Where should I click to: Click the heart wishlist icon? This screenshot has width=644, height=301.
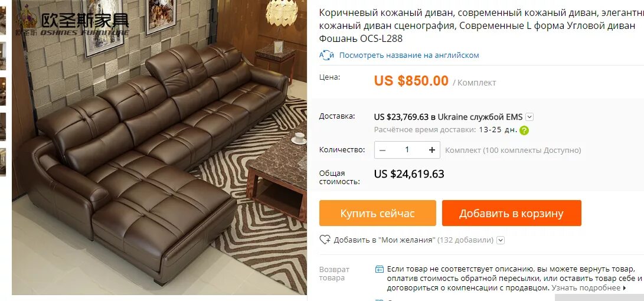325,240
